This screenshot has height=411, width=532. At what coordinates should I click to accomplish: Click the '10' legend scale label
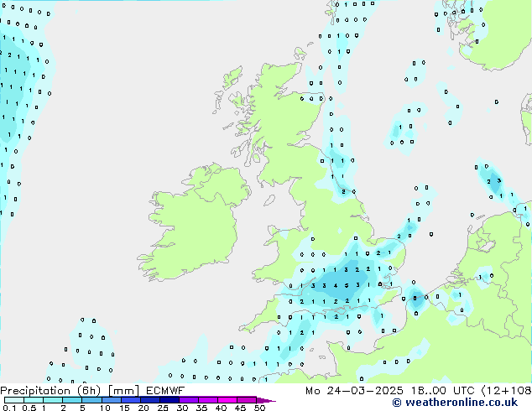click(x=105, y=408)
